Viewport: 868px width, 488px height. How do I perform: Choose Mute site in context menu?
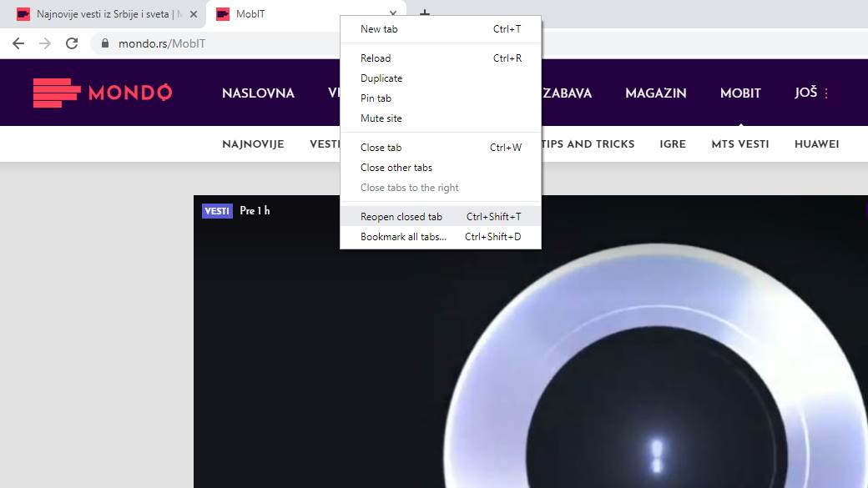click(x=381, y=118)
